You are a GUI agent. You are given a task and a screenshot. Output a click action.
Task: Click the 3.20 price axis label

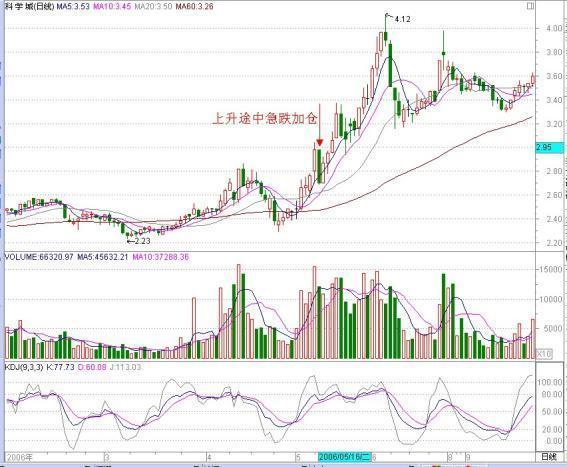[554, 124]
